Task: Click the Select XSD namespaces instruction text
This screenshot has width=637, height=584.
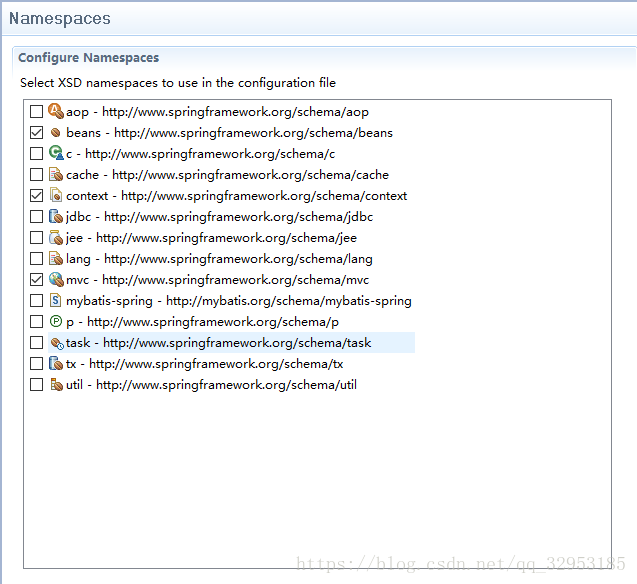Action: pos(178,83)
